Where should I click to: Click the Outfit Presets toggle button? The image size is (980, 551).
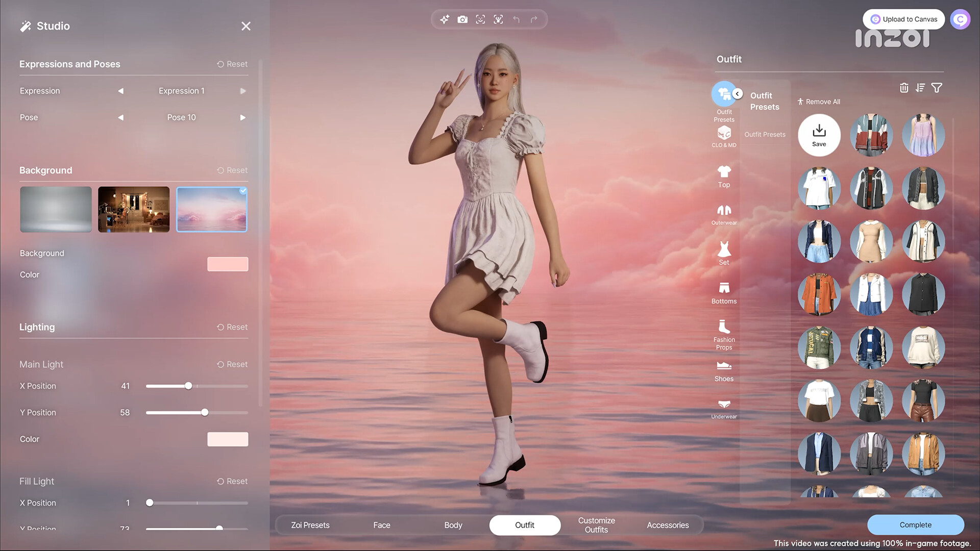738,94
